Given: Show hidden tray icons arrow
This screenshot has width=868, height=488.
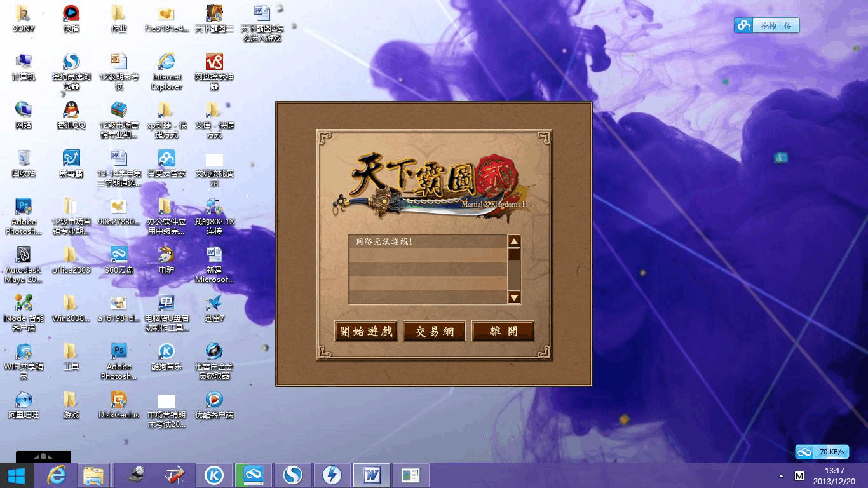Looking at the screenshot, I should pos(781,476).
